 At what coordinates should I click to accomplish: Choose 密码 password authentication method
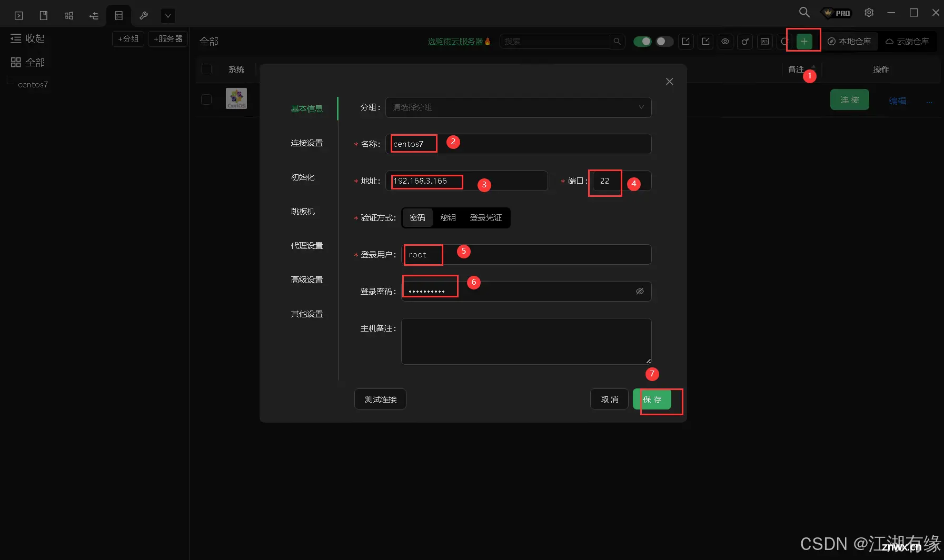(418, 218)
